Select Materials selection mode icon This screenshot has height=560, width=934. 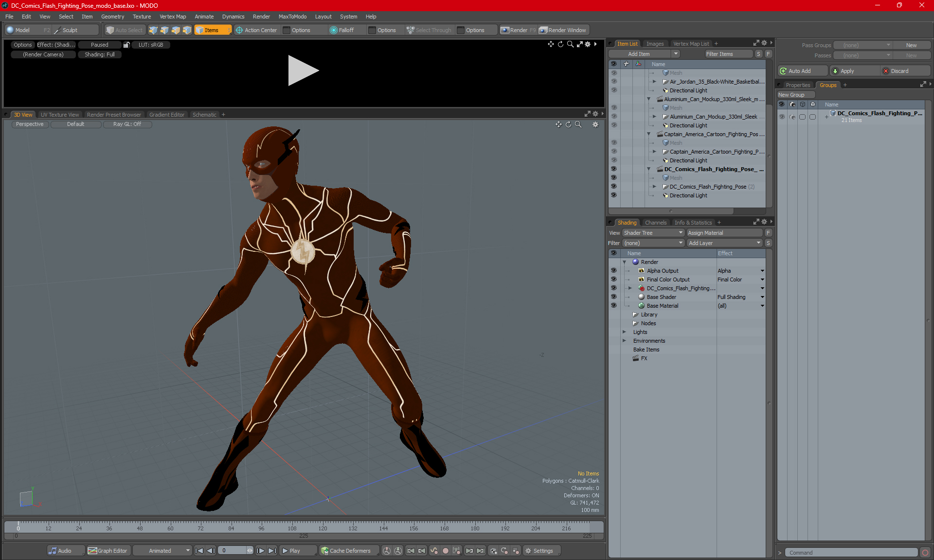(187, 30)
